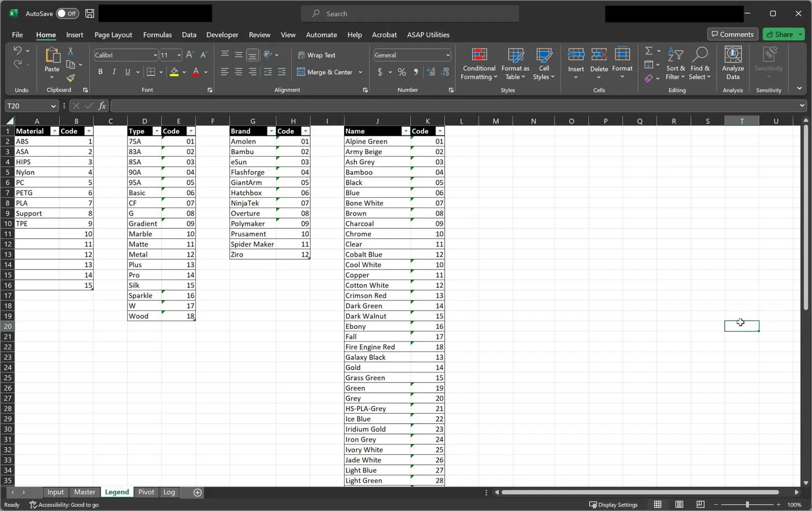This screenshot has height=511, width=812.
Task: Click the Analyze Data icon
Action: click(733, 54)
